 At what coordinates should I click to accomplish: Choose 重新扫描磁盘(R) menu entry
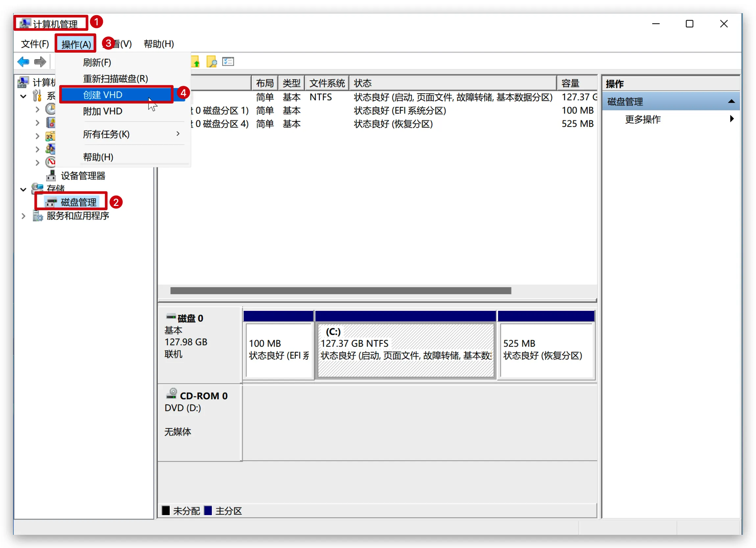123,79
